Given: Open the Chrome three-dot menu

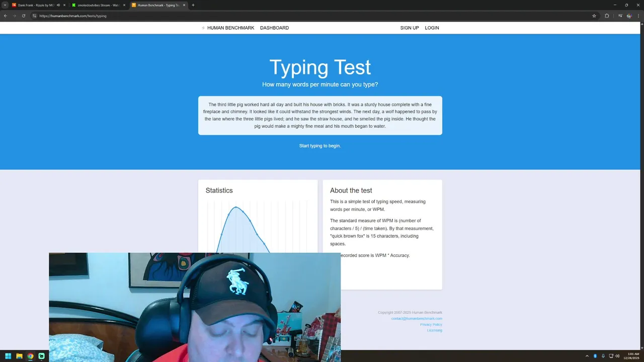Looking at the screenshot, I should [x=638, y=16].
